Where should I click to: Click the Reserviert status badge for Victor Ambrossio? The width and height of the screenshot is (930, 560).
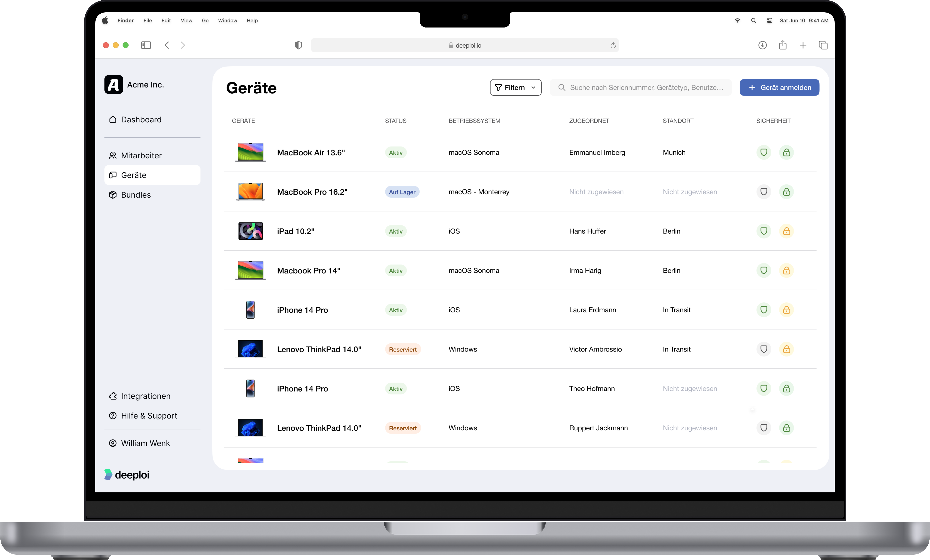click(x=402, y=349)
